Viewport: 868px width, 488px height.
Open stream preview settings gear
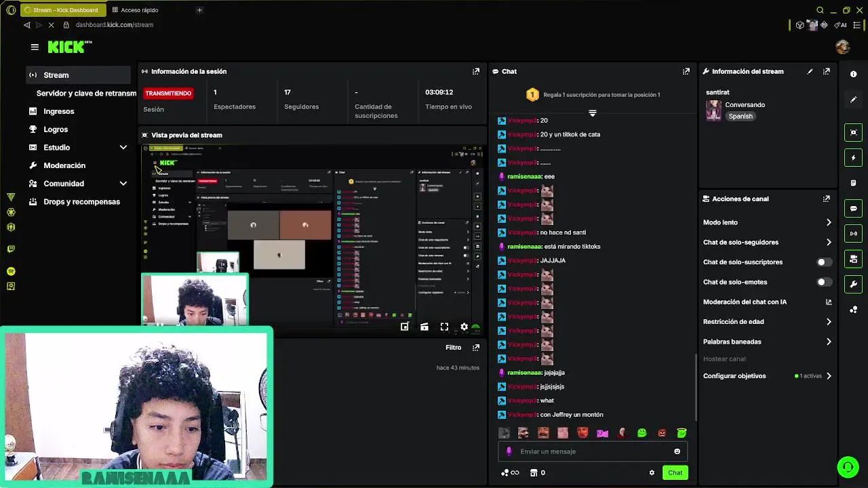[x=464, y=327]
